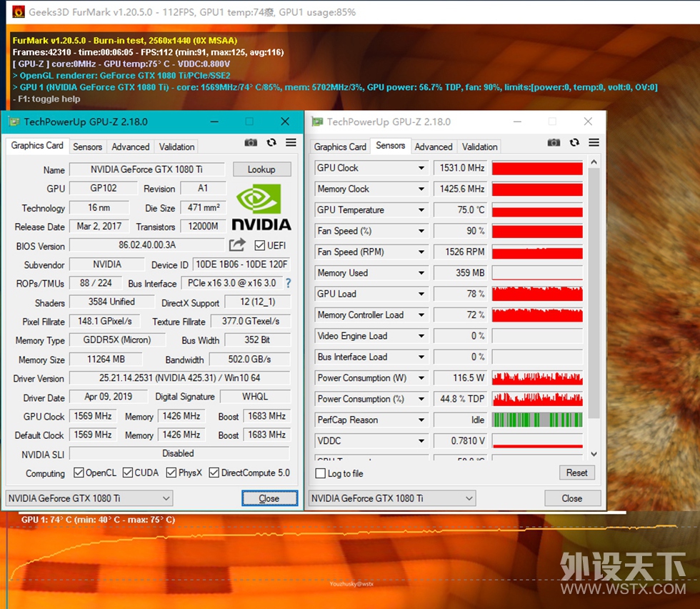Click the Name field NVIDIA GeForce GTX 1080 Ti
The image size is (700, 609).
click(x=147, y=169)
